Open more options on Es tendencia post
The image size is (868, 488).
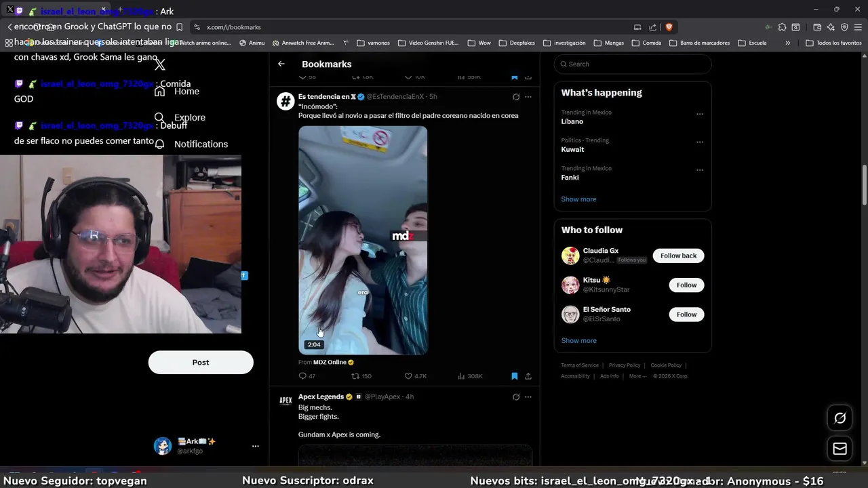(x=528, y=97)
